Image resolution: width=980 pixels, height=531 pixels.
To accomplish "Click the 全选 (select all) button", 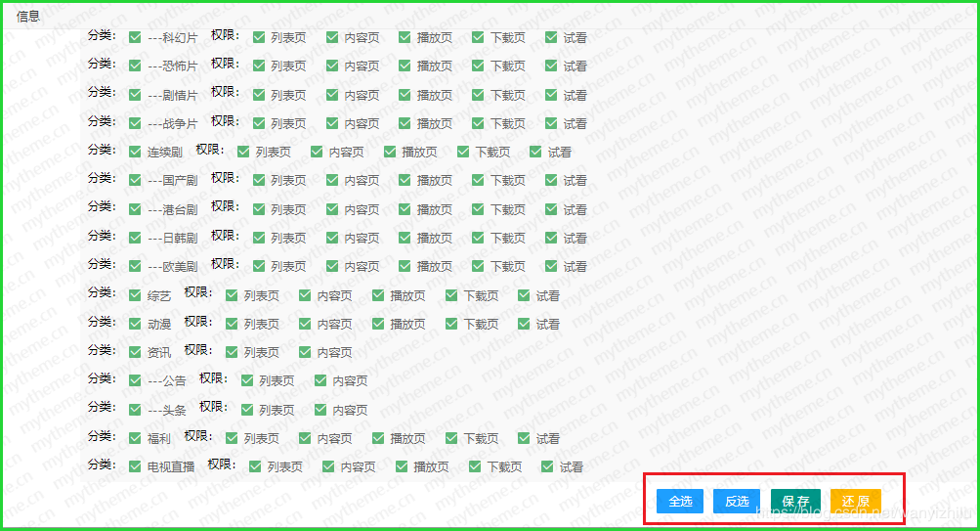I will (680, 502).
